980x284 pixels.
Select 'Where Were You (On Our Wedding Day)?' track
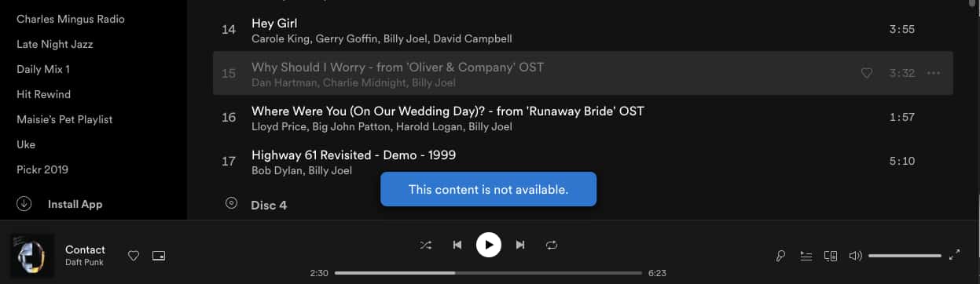point(448,111)
